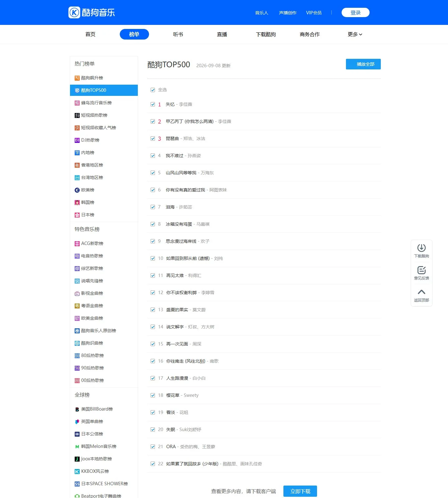
Task: Open the 酷狗飙升榜 chart icon
Action: [77, 78]
